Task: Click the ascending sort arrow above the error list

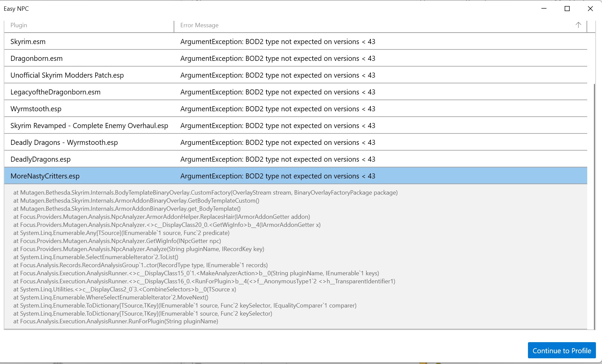Action: click(x=578, y=25)
